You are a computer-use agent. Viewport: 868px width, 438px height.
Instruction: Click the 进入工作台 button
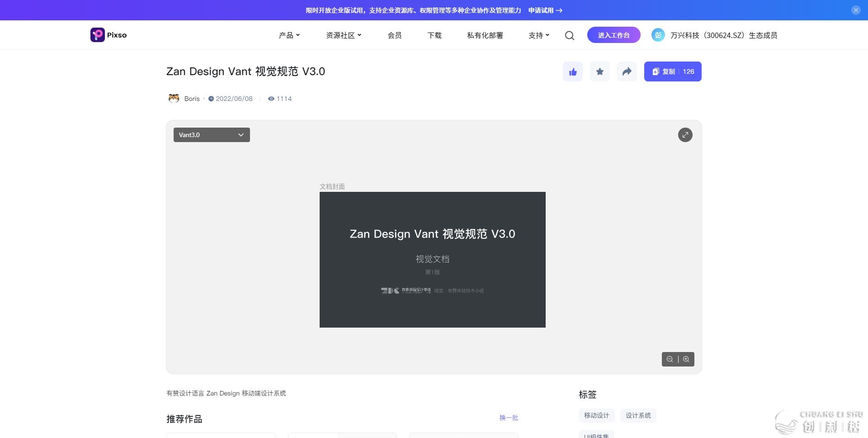613,35
